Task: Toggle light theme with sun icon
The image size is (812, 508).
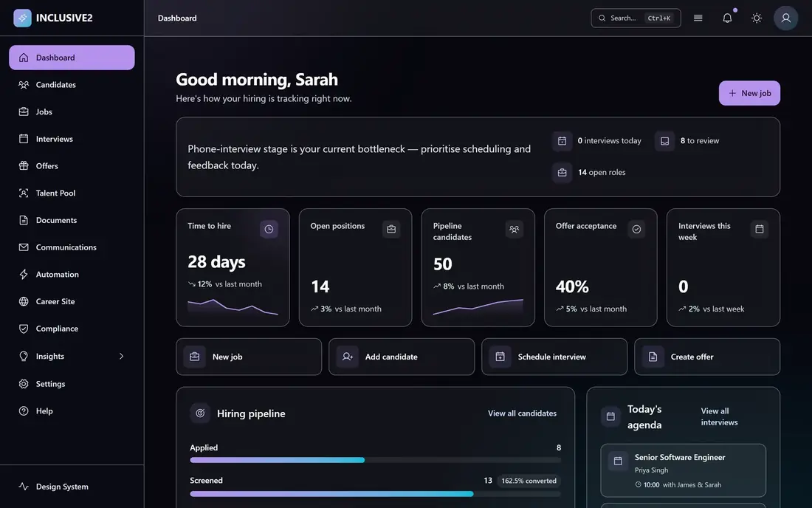Action: tap(756, 18)
